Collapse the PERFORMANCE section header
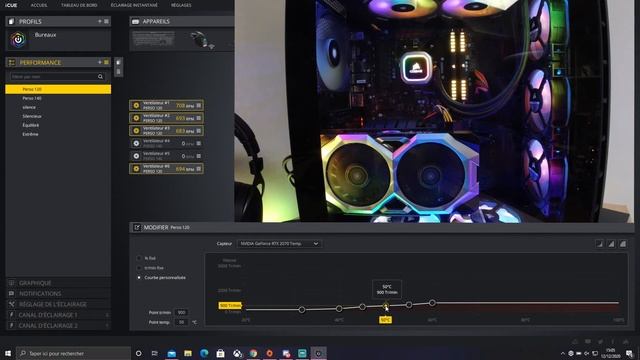Image resolution: width=640 pixels, height=360 pixels. pos(58,62)
